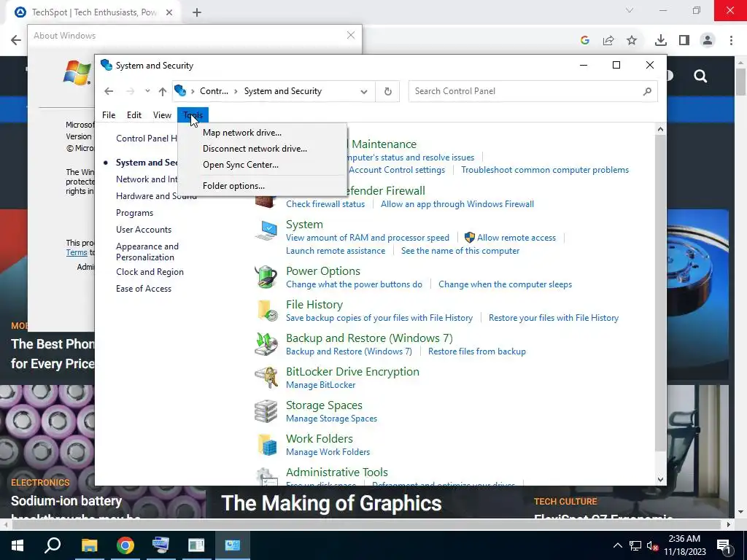Click Restore files from backup link
This screenshot has width=747, height=560.
[x=477, y=351]
